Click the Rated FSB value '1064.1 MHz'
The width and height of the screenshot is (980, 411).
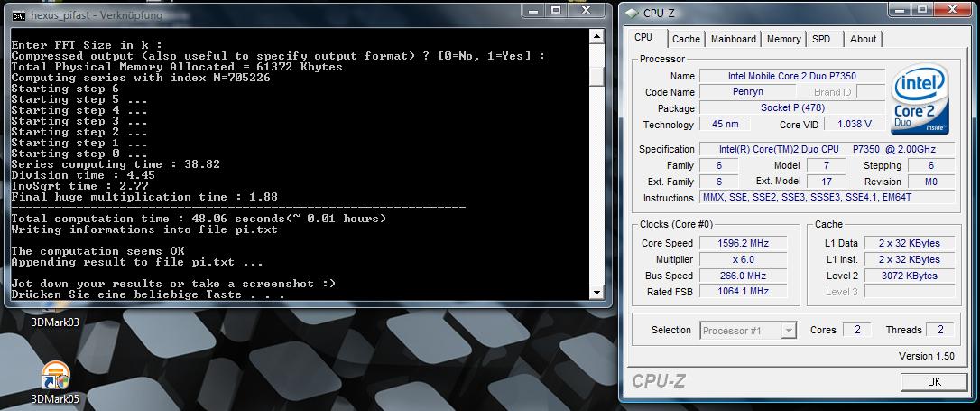743,291
